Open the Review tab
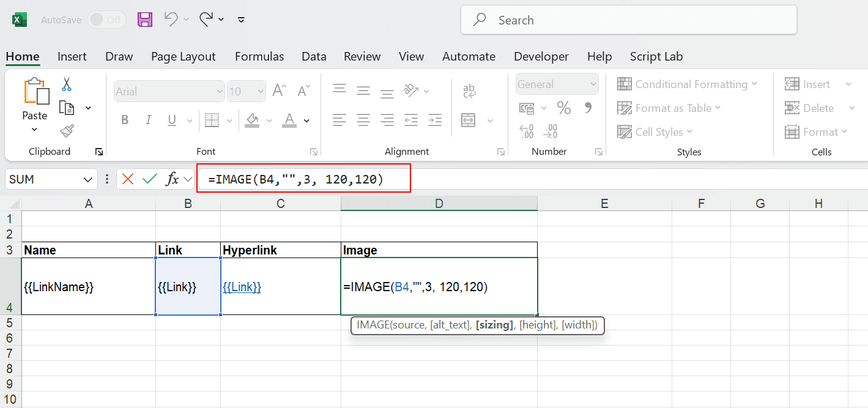The width and height of the screenshot is (868, 408). coord(362,56)
